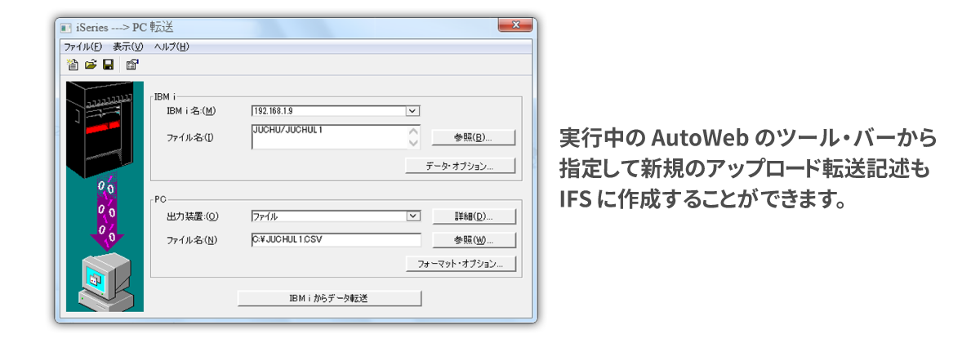Viewport: 980px width, 343px height.
Task: Open the properties toolbar icon
Action: tap(132, 65)
